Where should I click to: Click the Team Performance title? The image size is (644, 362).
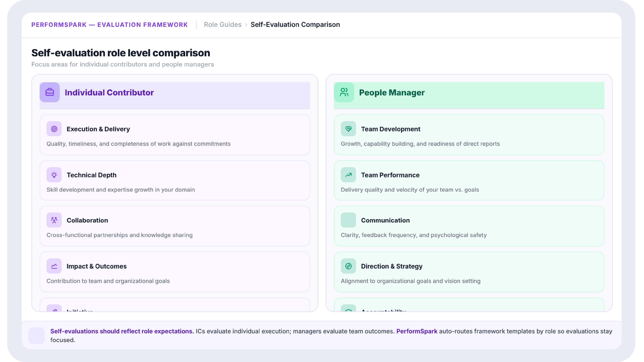390,175
